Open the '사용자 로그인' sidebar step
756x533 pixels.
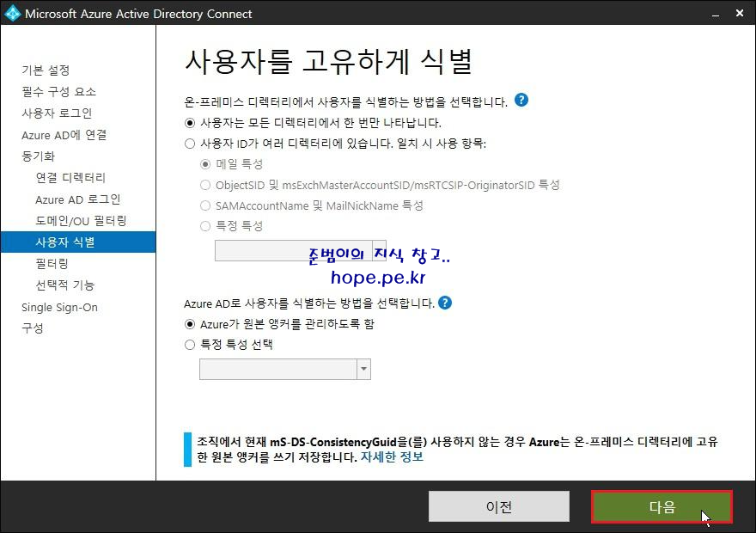click(x=57, y=113)
